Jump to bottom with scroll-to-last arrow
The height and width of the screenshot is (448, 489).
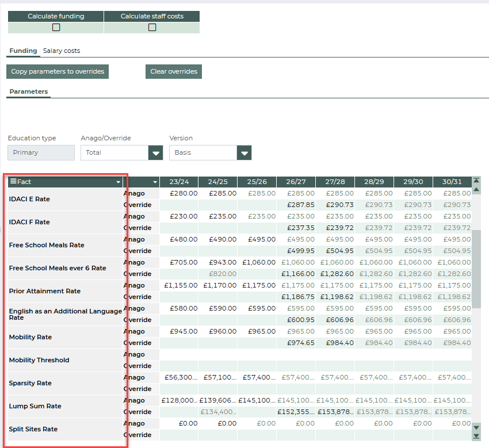tap(476, 436)
